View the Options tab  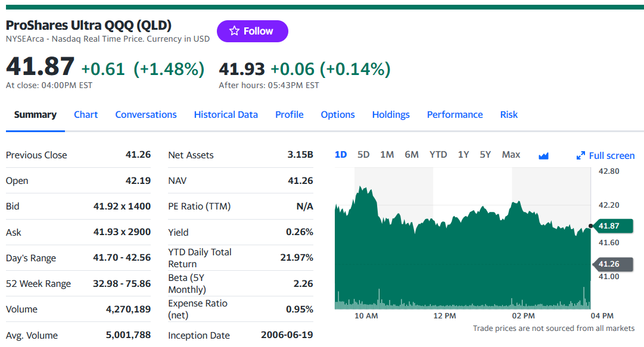[x=338, y=115]
